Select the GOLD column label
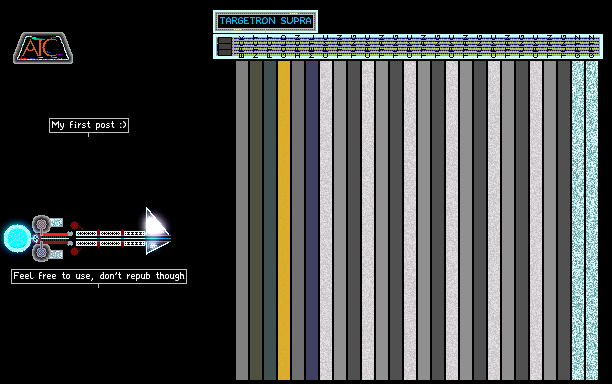 click(x=284, y=46)
